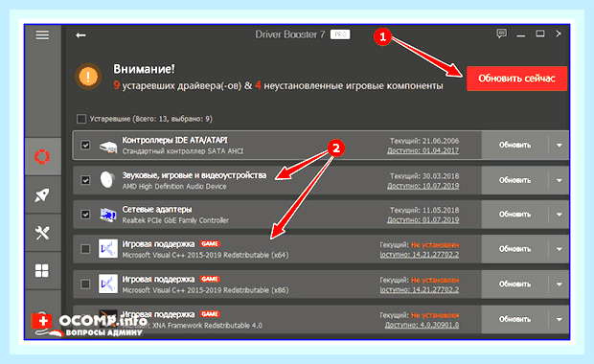Viewport: 594px width, 364px height.
Task: Click the Realtek PCIe GbE Family Controller text
Action: pos(175,220)
